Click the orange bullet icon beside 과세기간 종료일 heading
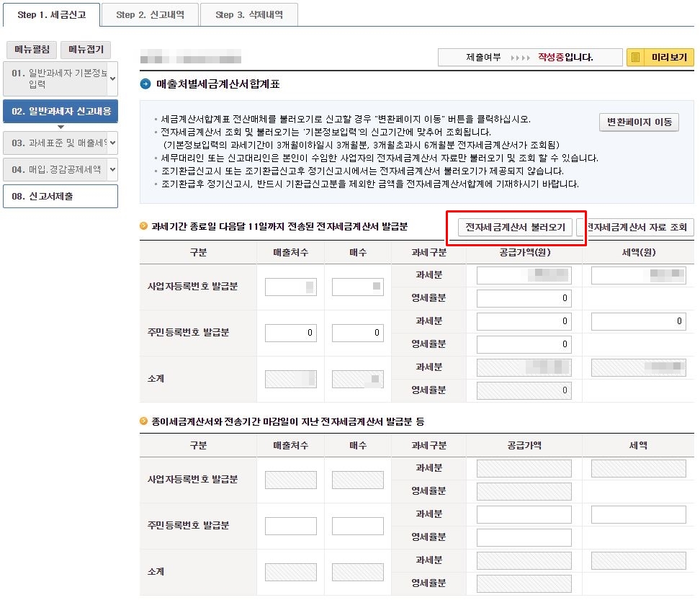The image size is (700, 605). [x=144, y=226]
